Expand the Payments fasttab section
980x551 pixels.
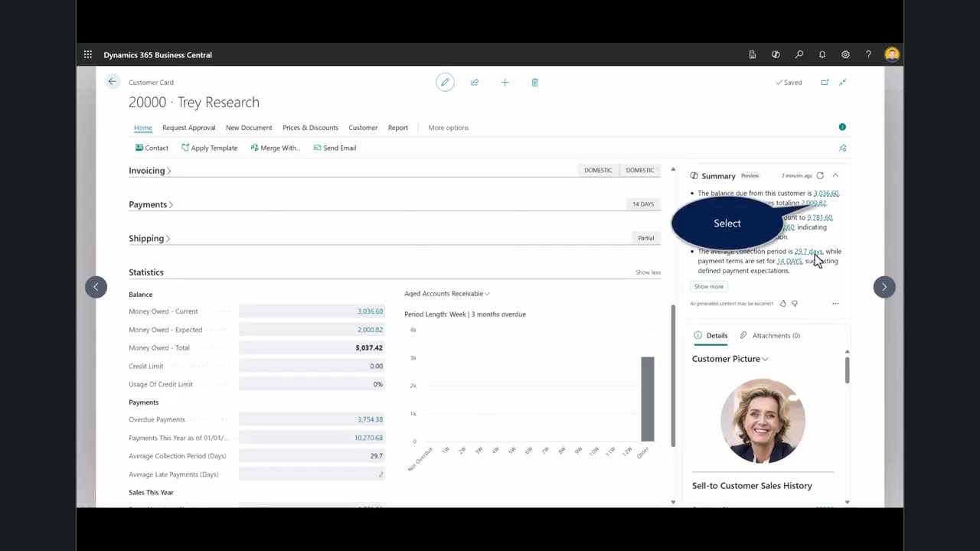coord(151,204)
